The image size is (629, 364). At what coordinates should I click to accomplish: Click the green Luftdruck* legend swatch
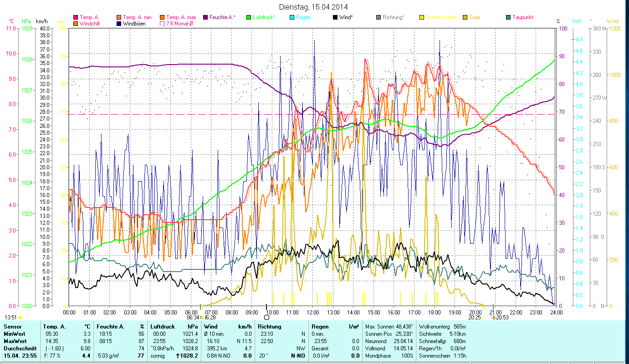[249, 18]
